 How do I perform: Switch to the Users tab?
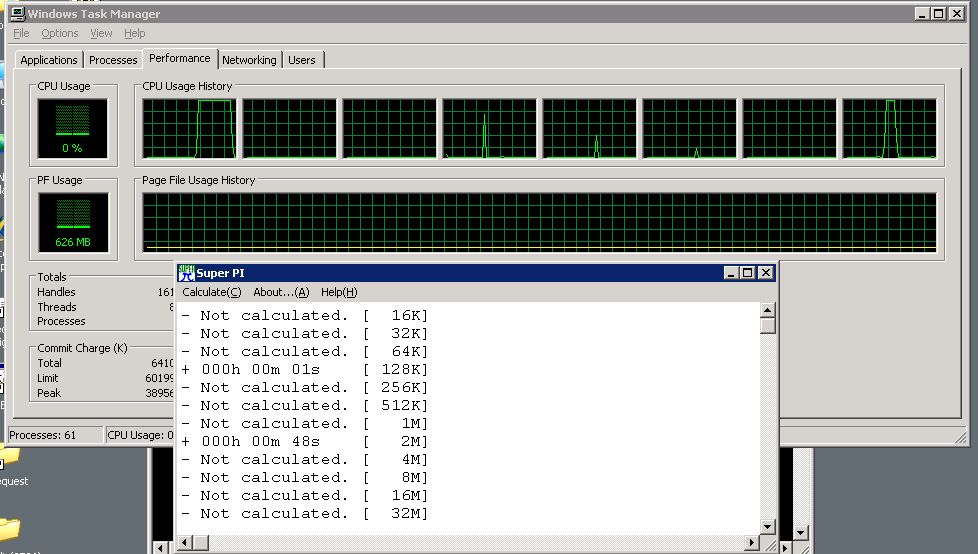pos(302,60)
